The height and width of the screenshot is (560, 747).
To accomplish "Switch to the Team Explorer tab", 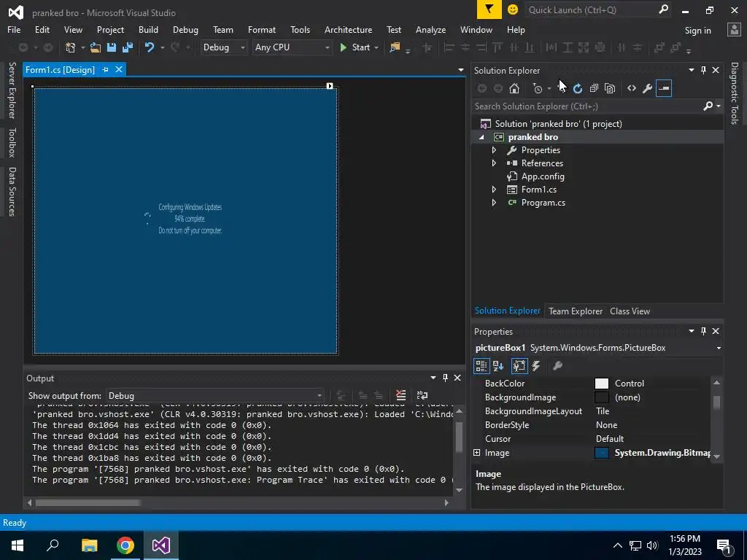I will tap(576, 311).
